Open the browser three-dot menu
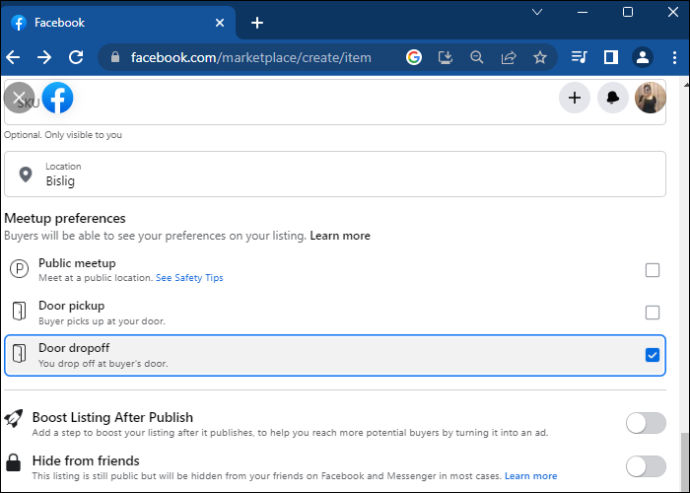The height and width of the screenshot is (493, 690). tap(674, 57)
